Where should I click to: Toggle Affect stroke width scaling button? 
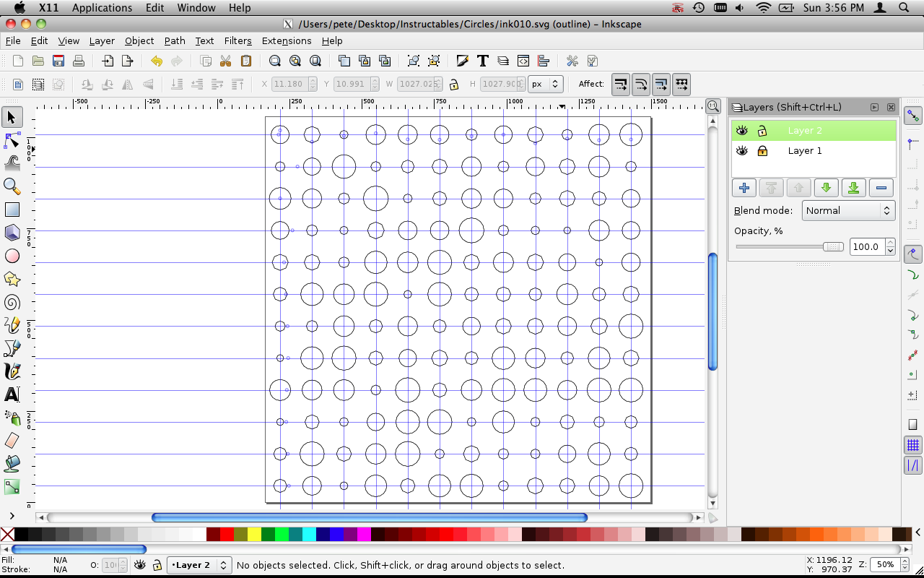pyautogui.click(x=621, y=85)
